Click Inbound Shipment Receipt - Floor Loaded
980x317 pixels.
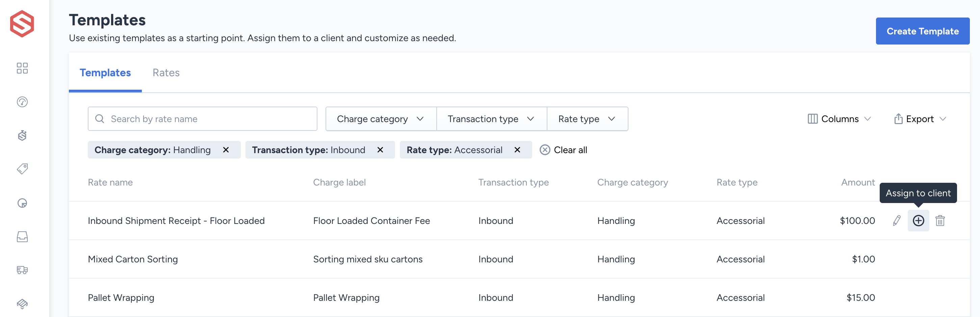click(x=176, y=221)
